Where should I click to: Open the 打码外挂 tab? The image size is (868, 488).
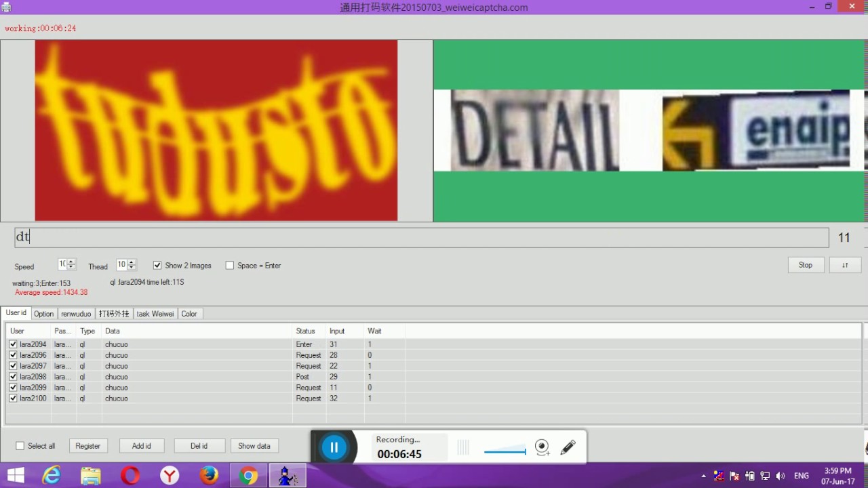(x=114, y=314)
